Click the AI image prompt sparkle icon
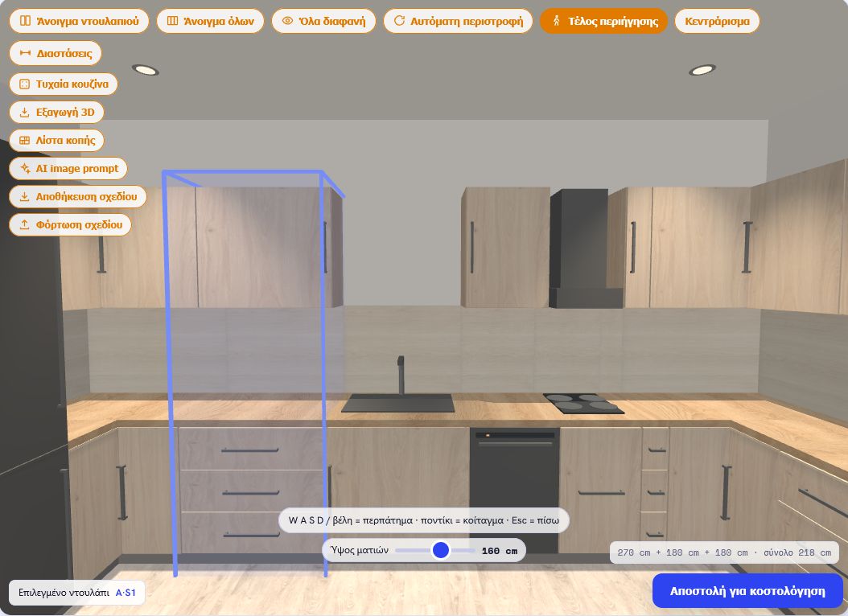The width and height of the screenshot is (848, 616). [x=25, y=169]
